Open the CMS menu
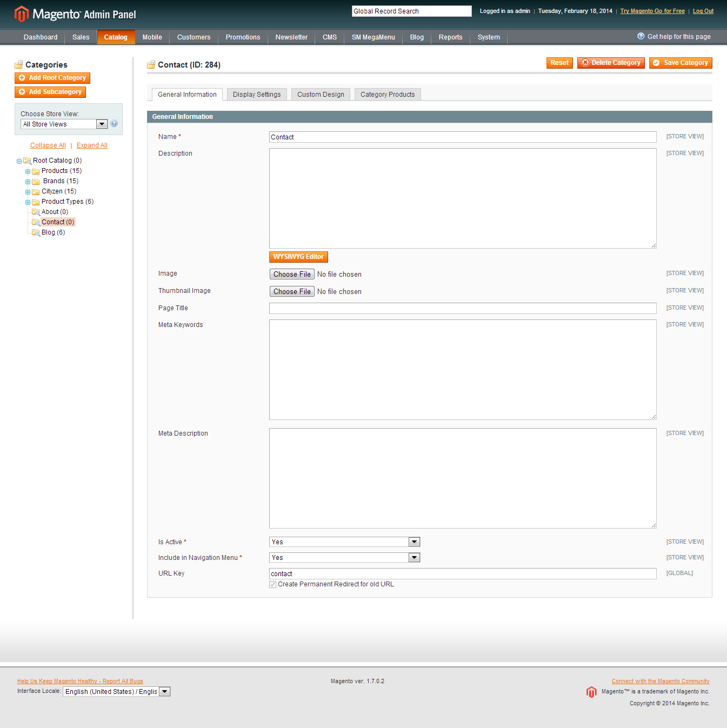The image size is (727, 728). (x=330, y=37)
